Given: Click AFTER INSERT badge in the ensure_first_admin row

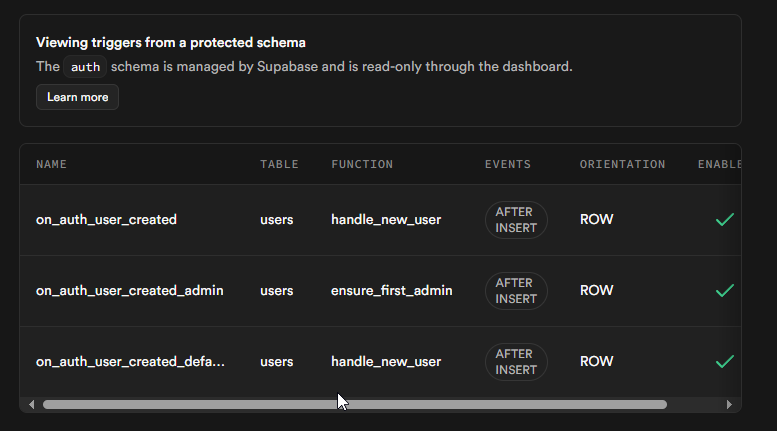Looking at the screenshot, I should [516, 291].
